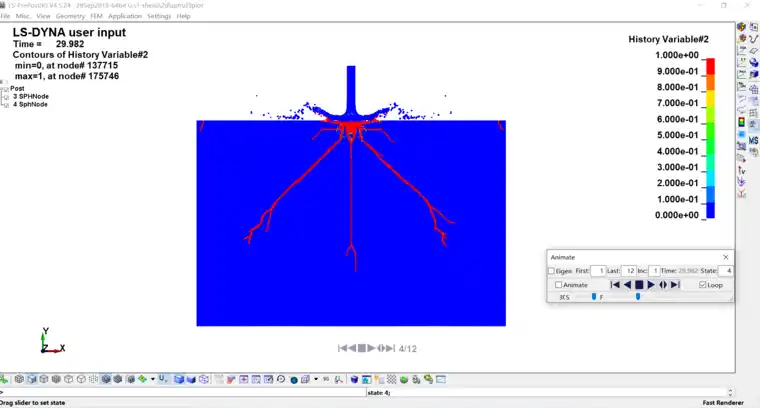
Task: Click the MS icon in right toolbar
Action: (x=753, y=141)
